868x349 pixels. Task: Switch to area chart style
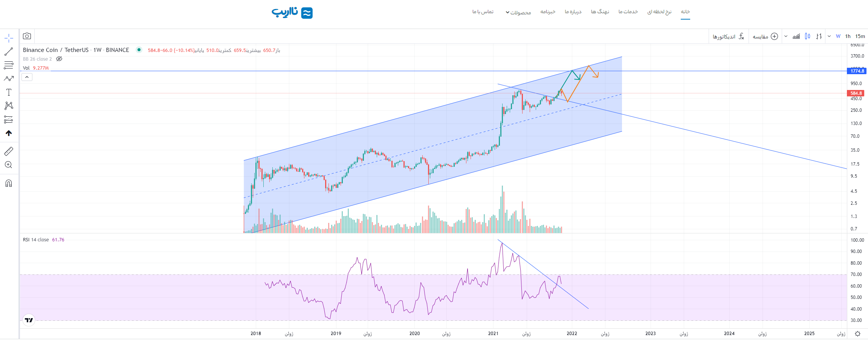tap(796, 36)
